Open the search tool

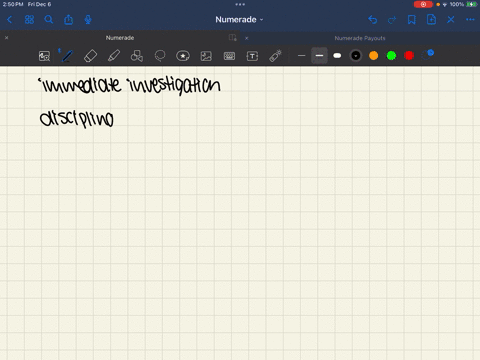(x=49, y=20)
